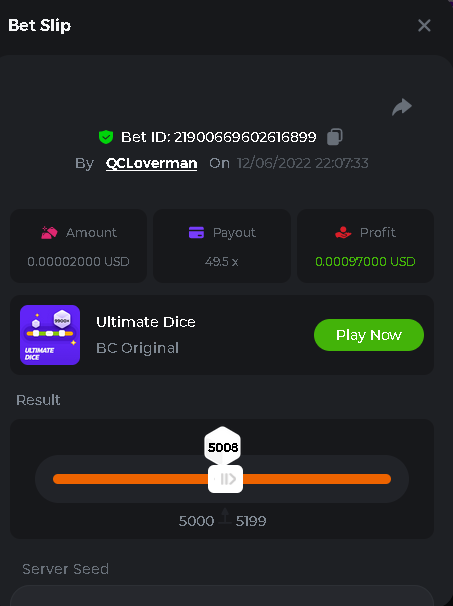This screenshot has height=606, width=453.
Task: Click the orange result slider bar
Action: pyautogui.click(x=222, y=479)
